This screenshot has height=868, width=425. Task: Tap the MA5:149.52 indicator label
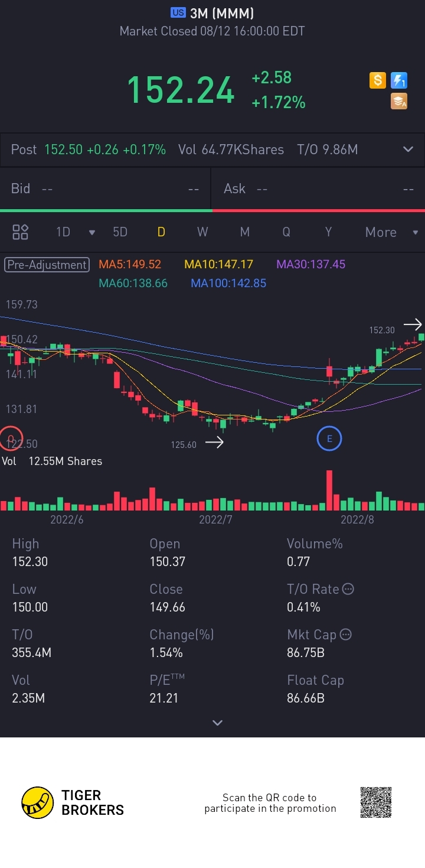click(130, 264)
